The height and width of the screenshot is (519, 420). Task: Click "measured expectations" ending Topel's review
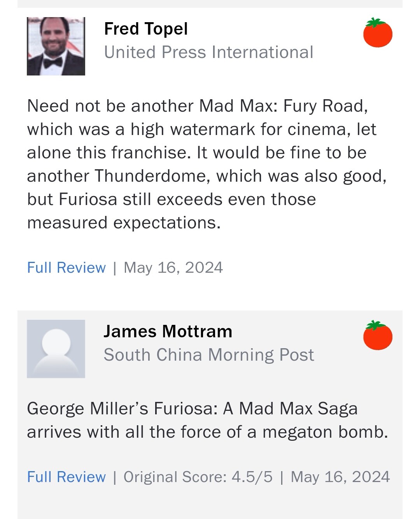click(x=123, y=223)
